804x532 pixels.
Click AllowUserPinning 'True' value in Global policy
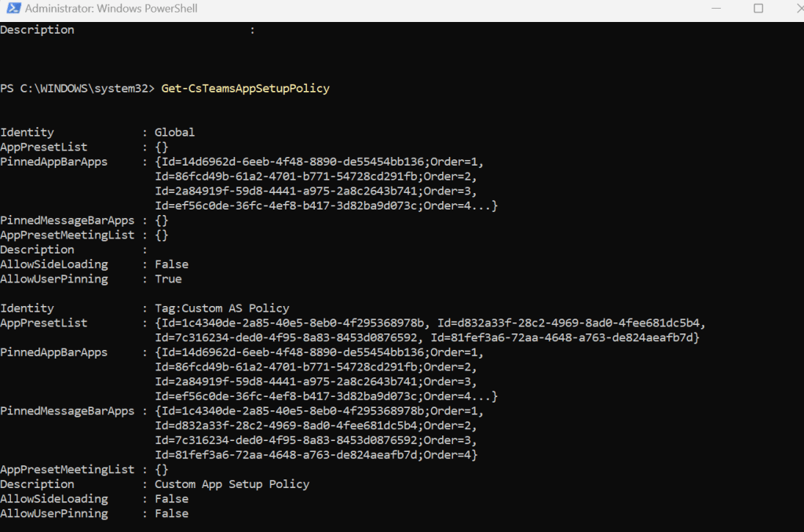coord(168,279)
